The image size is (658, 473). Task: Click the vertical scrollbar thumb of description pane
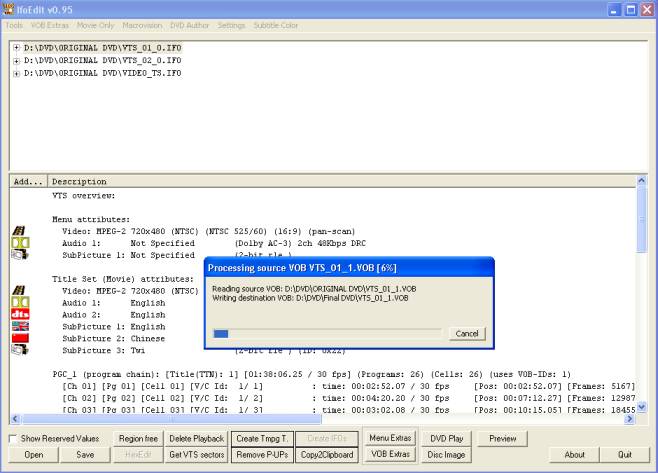point(642,220)
